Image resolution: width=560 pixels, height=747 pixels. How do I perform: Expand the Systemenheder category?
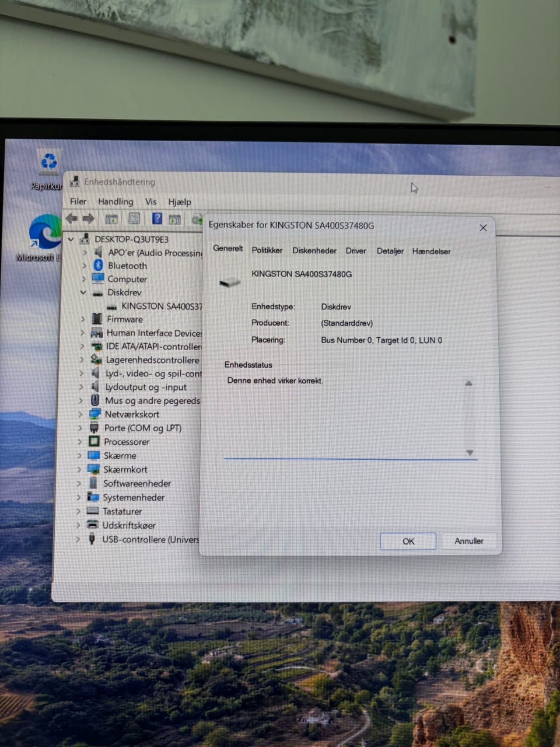[79, 497]
